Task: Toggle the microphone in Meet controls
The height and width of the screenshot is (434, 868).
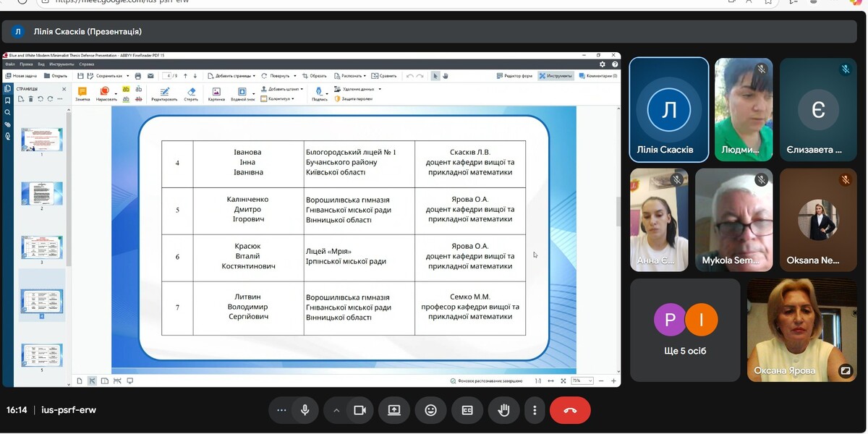Action: tap(305, 410)
